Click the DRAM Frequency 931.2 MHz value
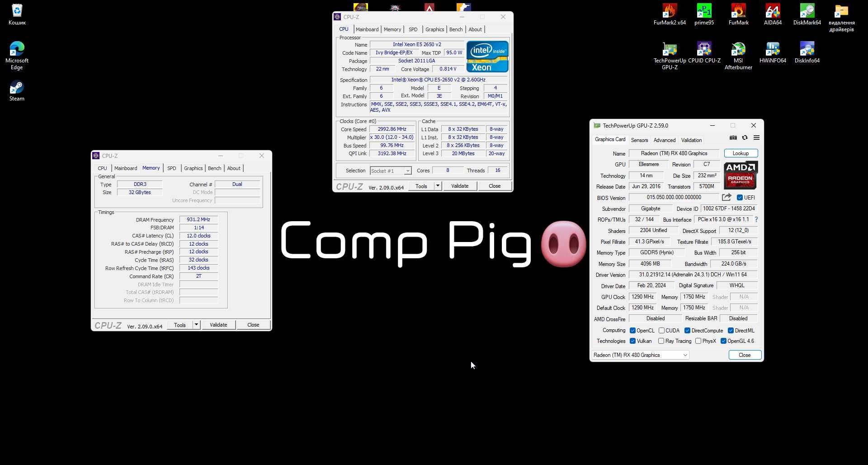Screen dimensions: 868x465 click(x=198, y=219)
